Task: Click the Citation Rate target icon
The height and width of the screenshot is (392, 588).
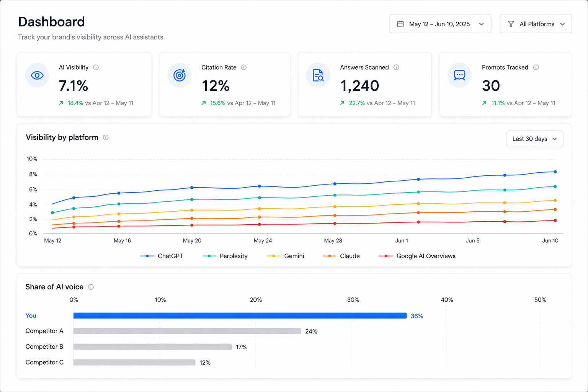Action: click(180, 75)
